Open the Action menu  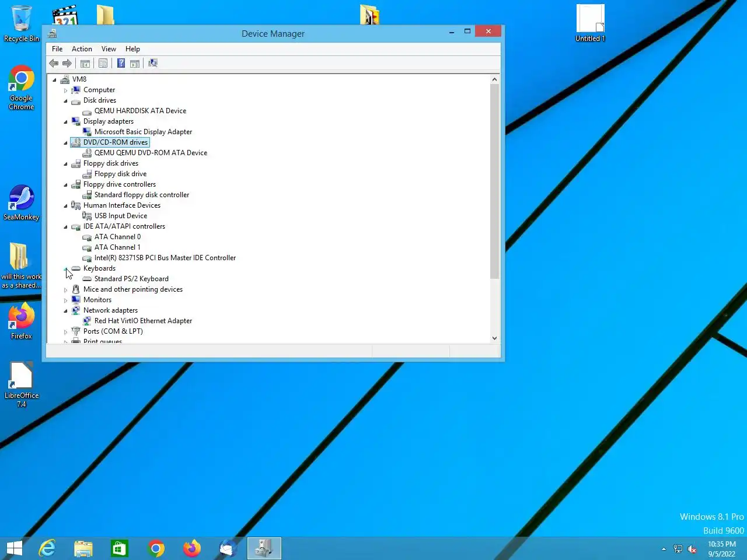click(x=82, y=49)
